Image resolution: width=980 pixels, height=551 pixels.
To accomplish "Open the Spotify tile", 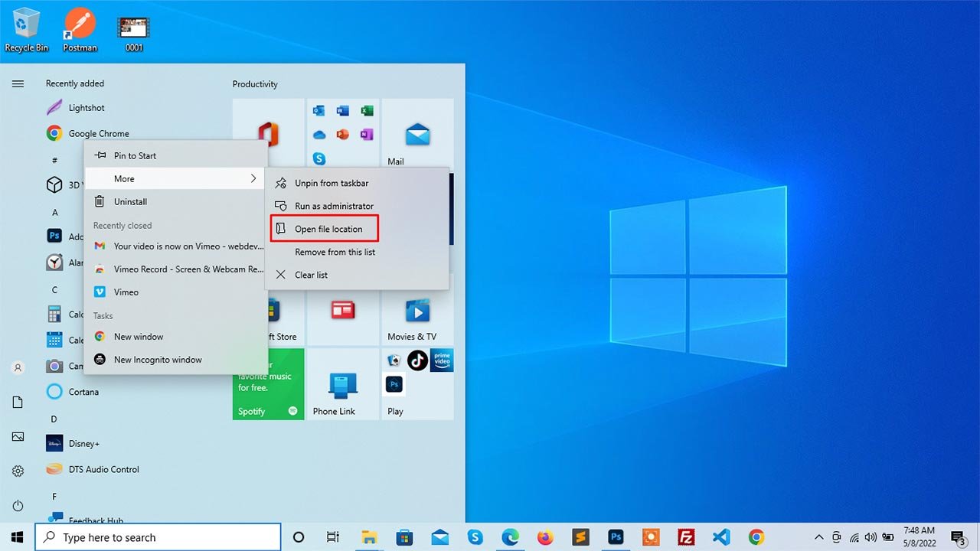I will pos(268,384).
